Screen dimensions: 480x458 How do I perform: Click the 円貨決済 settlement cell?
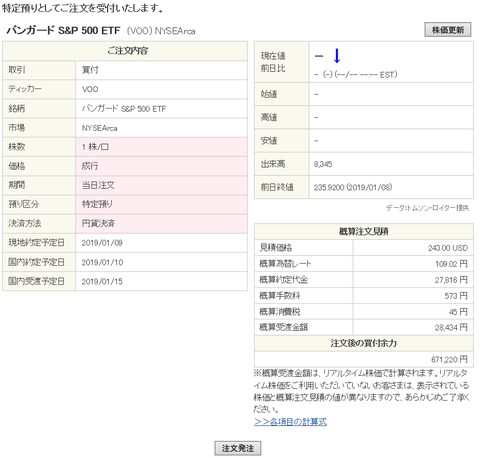(x=162, y=223)
